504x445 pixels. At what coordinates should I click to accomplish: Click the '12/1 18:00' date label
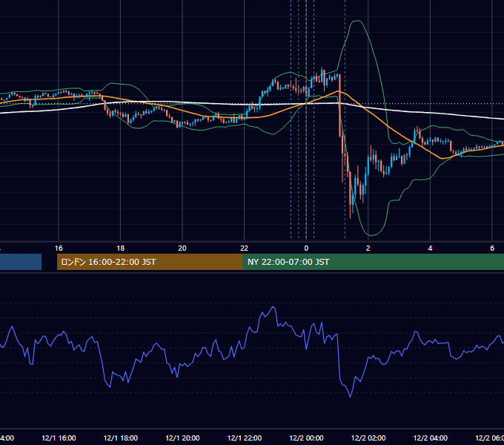(x=121, y=438)
